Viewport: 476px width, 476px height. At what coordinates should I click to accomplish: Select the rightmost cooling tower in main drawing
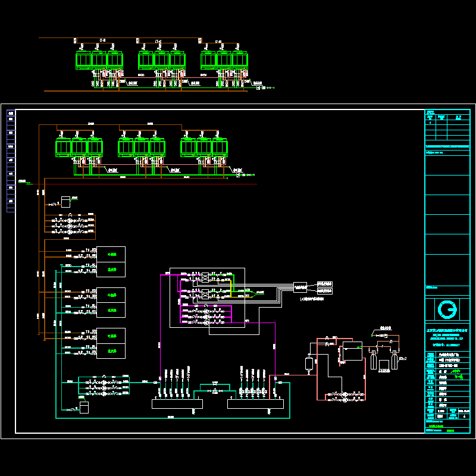[220, 147]
